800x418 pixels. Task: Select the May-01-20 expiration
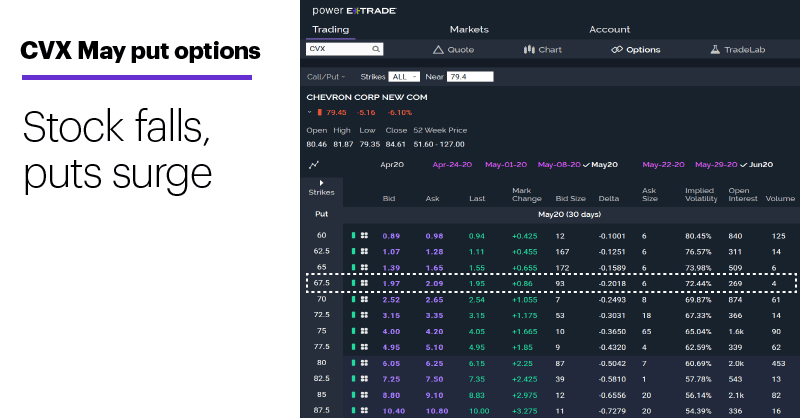(506, 164)
